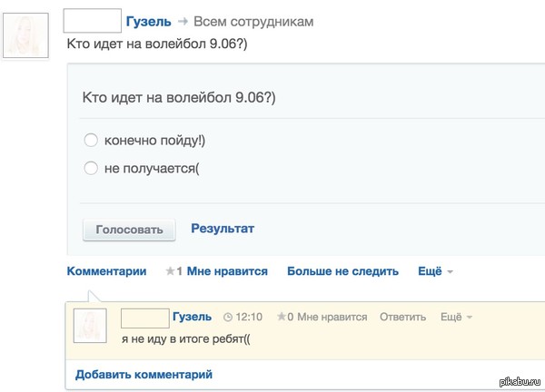Click the star icon on the comment

pyautogui.click(x=281, y=318)
